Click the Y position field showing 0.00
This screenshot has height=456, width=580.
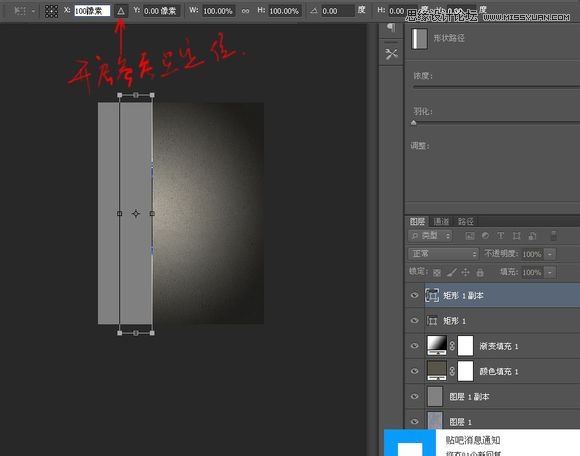[161, 11]
